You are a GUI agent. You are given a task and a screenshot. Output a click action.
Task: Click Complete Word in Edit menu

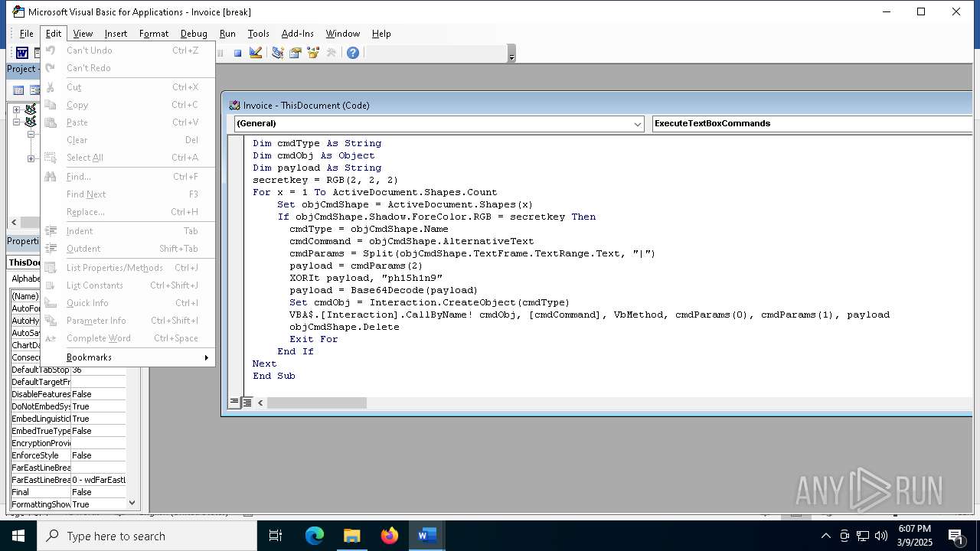point(128,338)
